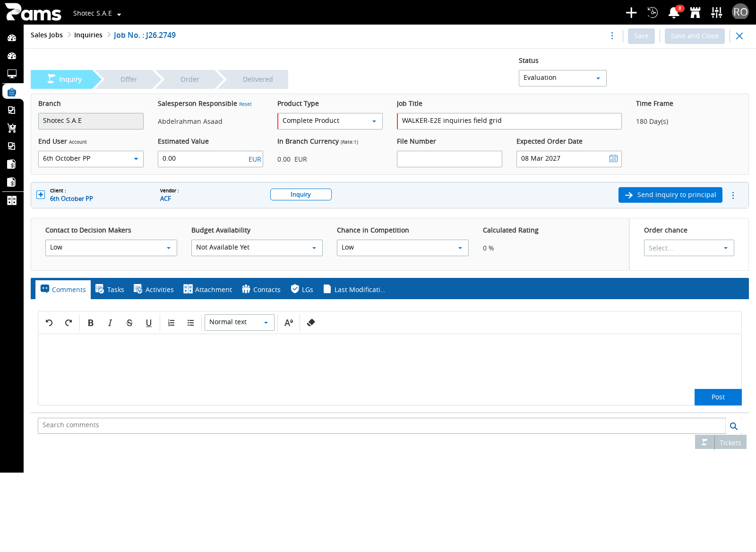Open the Status Evaluation dropdown
Screen dimensions: 756x552
[x=562, y=78]
